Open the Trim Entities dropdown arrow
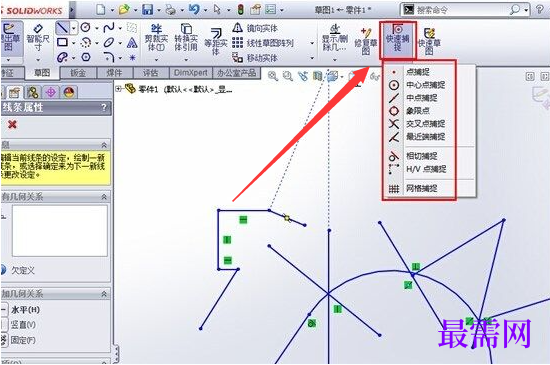Screen dimensions: 550x365 (x=156, y=59)
